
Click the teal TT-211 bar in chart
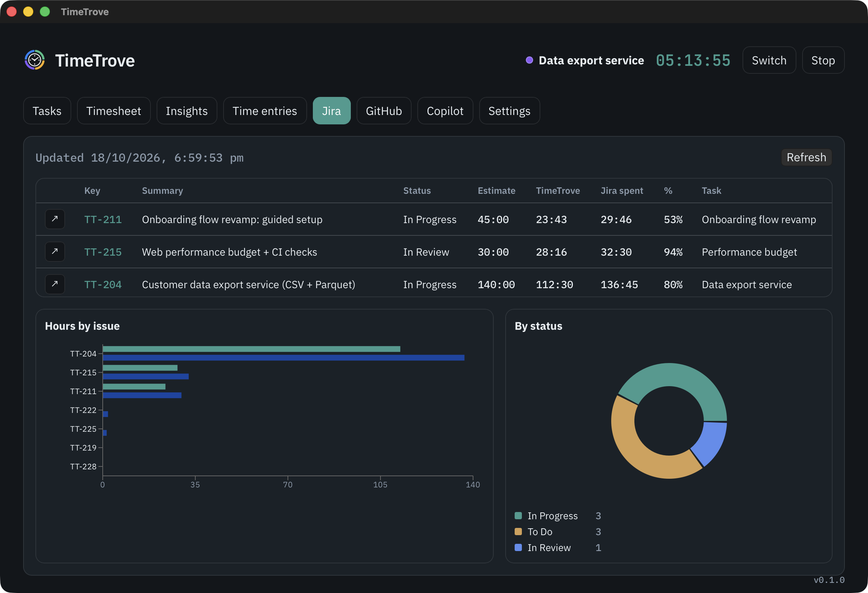[134, 387]
